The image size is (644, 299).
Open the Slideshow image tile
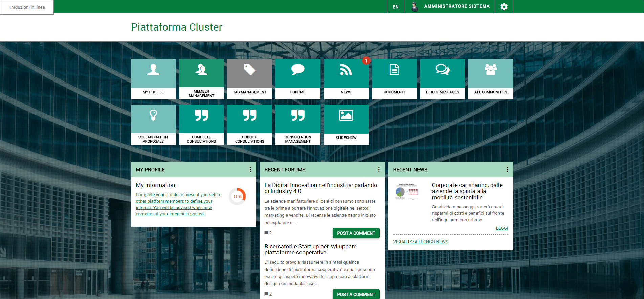[346, 115]
